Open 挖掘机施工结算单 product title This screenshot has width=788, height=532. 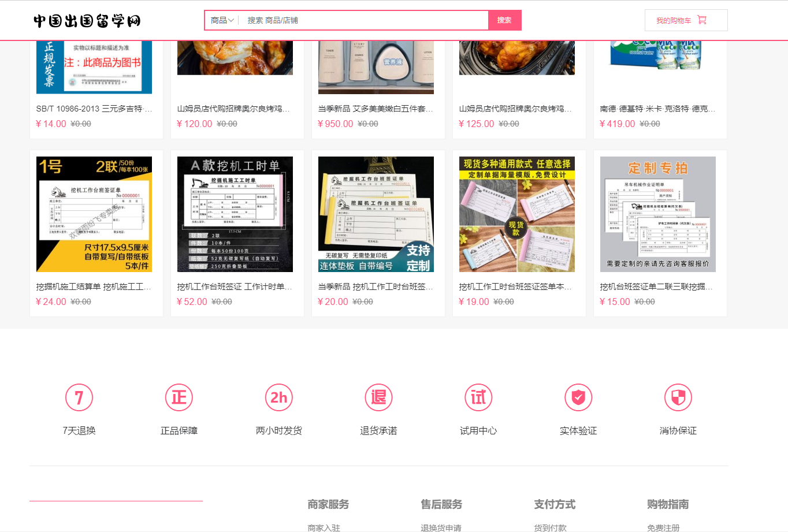click(94, 287)
